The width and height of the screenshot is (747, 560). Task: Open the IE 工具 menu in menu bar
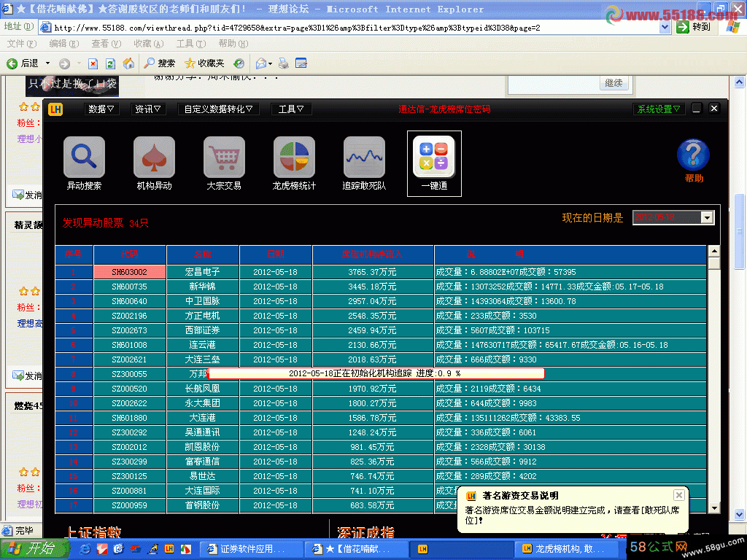pos(191,44)
